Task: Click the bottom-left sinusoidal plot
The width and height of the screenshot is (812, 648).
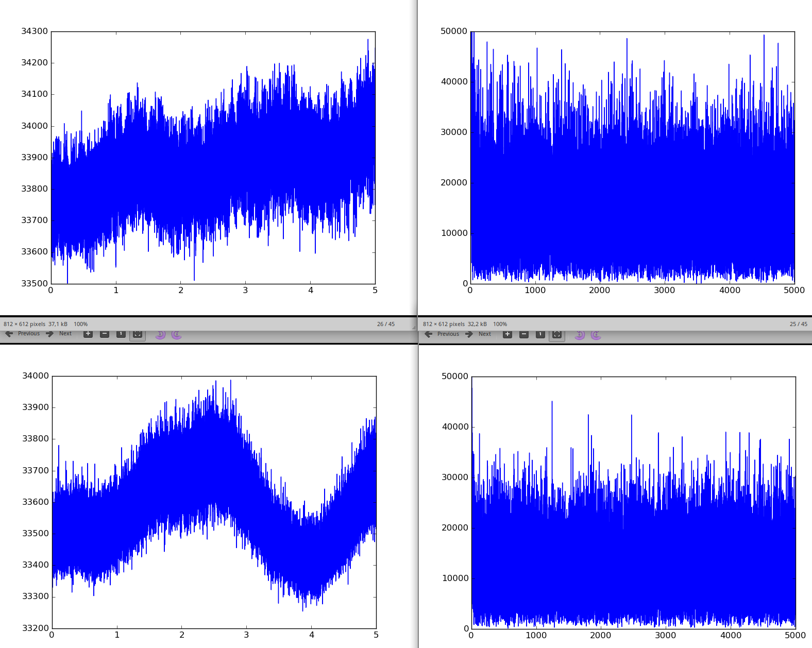Action: [x=214, y=502]
